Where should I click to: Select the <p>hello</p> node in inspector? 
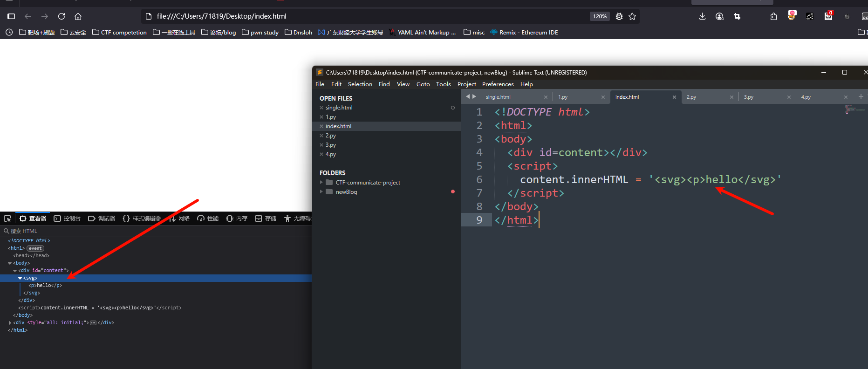(x=45, y=286)
